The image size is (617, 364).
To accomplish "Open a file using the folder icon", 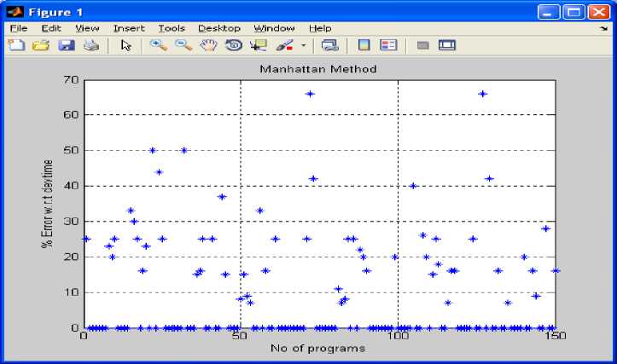I will point(40,45).
